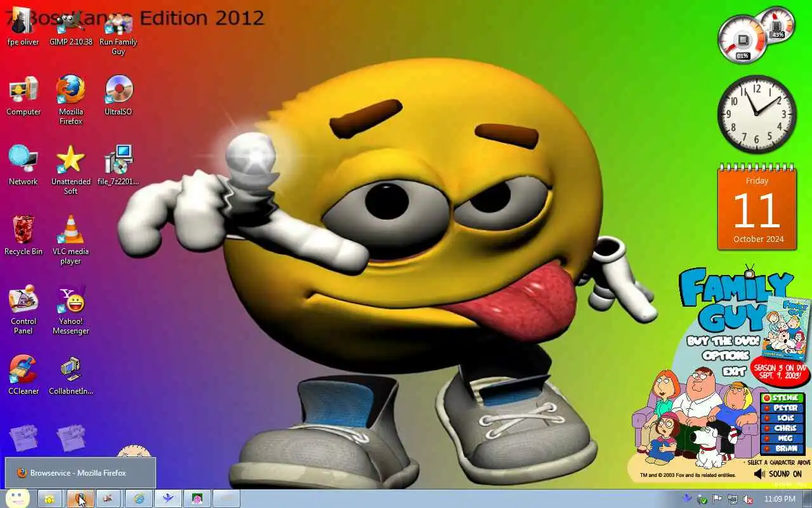Toggle Sound On in Family Guy widget
The height and width of the screenshot is (508, 812).
point(778,474)
